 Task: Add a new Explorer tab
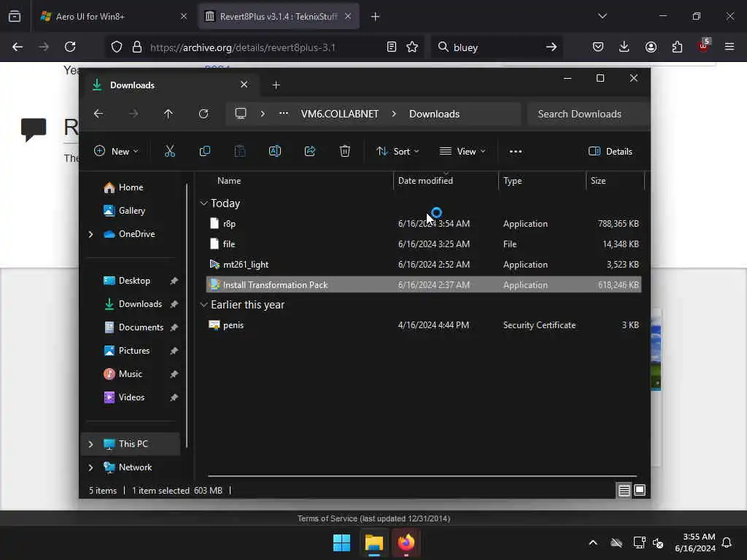[276, 85]
